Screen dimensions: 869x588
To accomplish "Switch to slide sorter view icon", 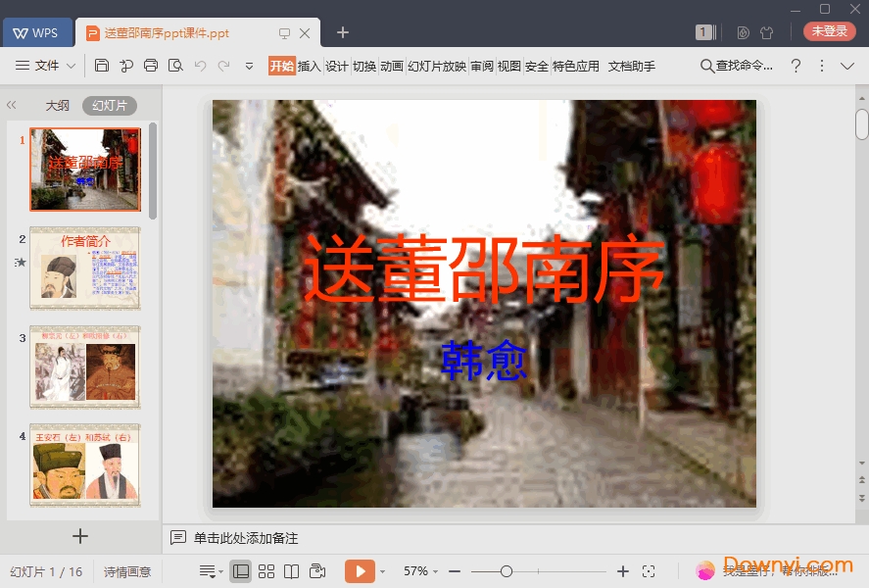I will pos(266,570).
